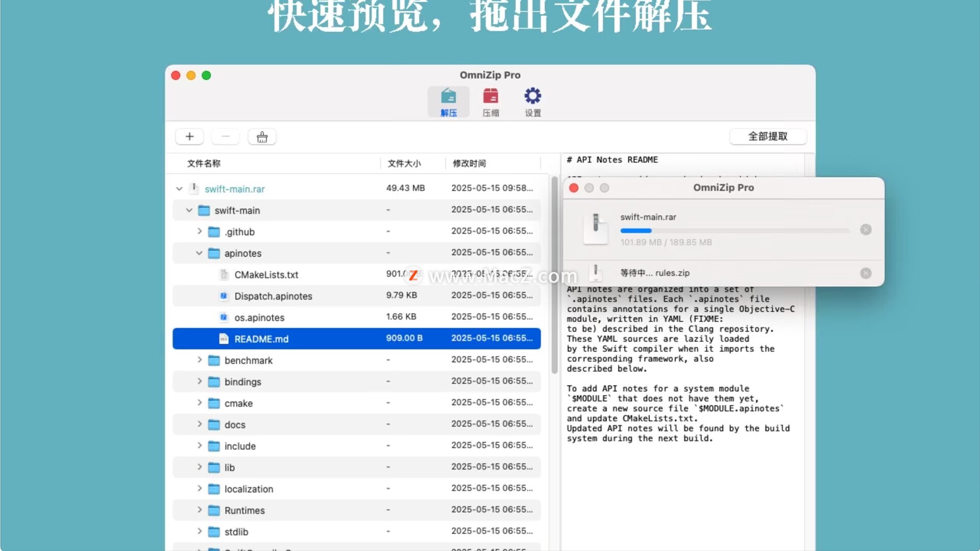Image resolution: width=980 pixels, height=551 pixels.
Task: Click the broom clear-list icon button
Action: pos(262,137)
